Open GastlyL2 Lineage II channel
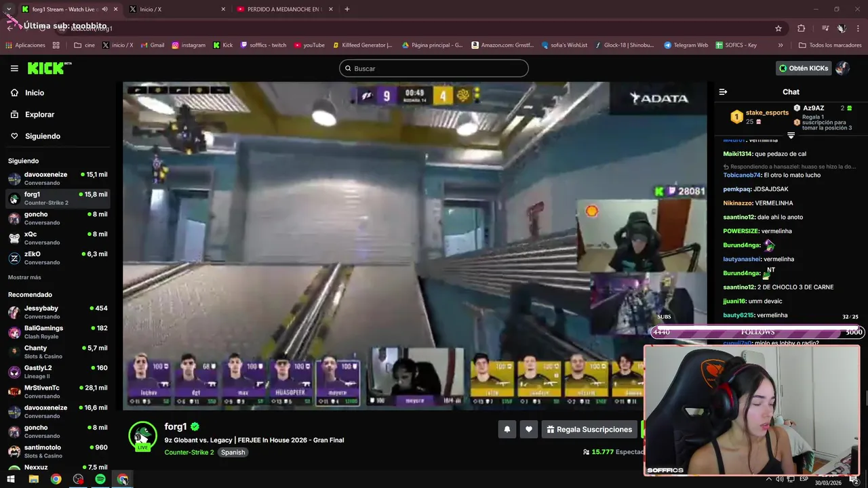The image size is (868, 488). [58, 371]
